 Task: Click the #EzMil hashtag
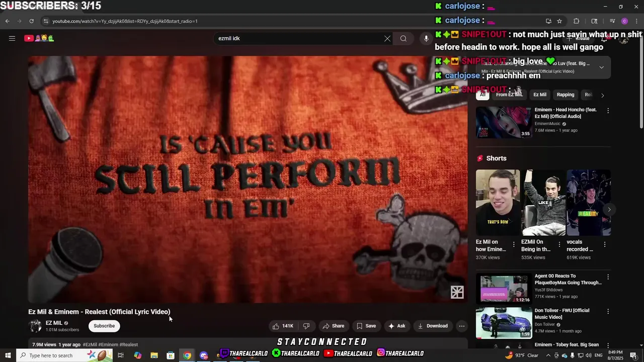[90, 344]
